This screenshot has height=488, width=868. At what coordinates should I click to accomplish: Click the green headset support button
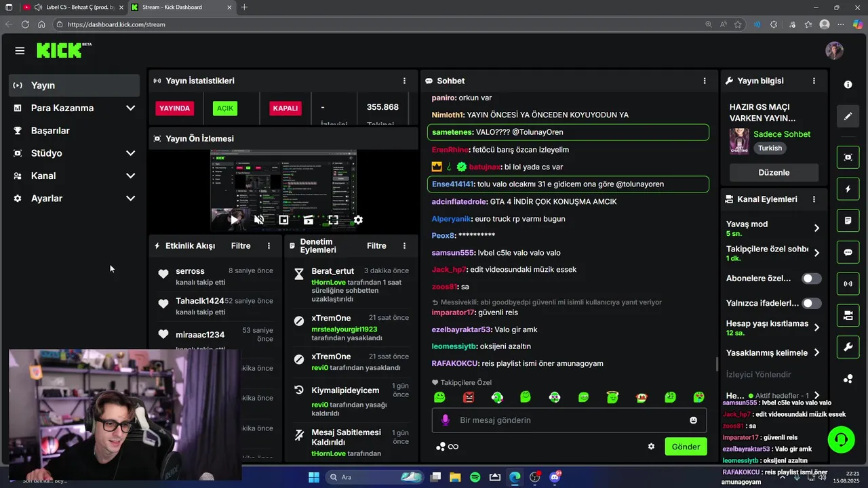click(842, 440)
